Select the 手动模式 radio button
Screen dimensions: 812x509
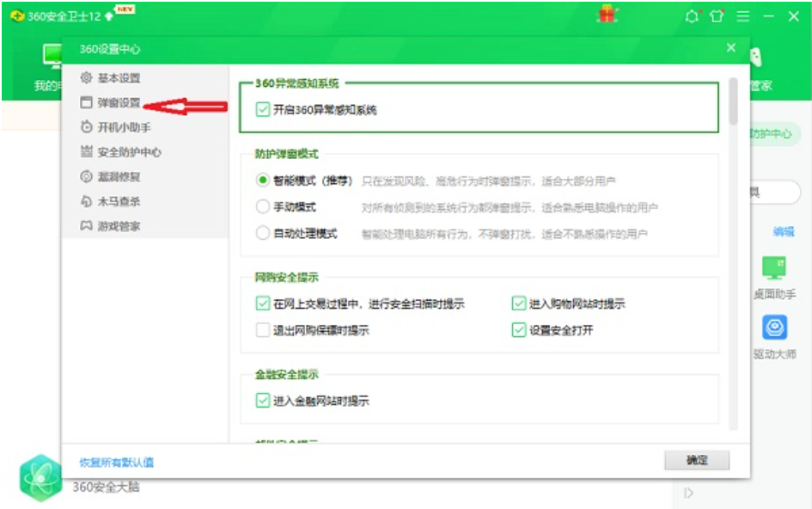[x=263, y=207]
